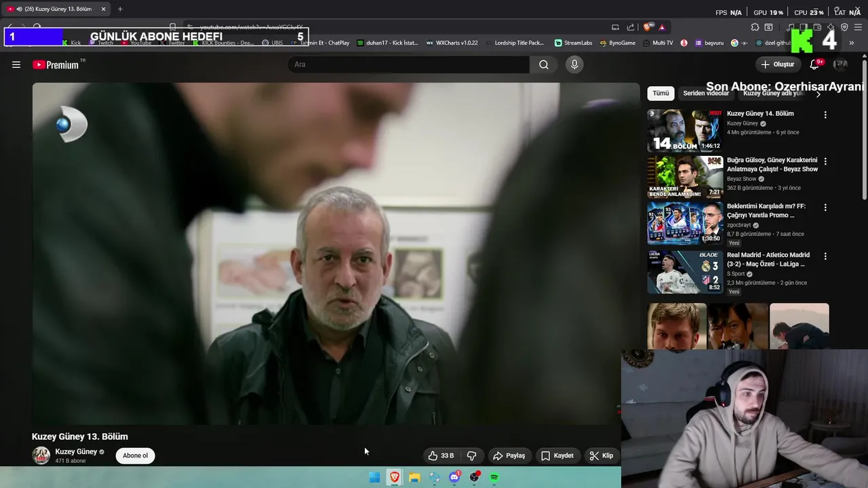This screenshot has width=868, height=488.
Task: Open the Windows Start button
Action: coord(374,478)
